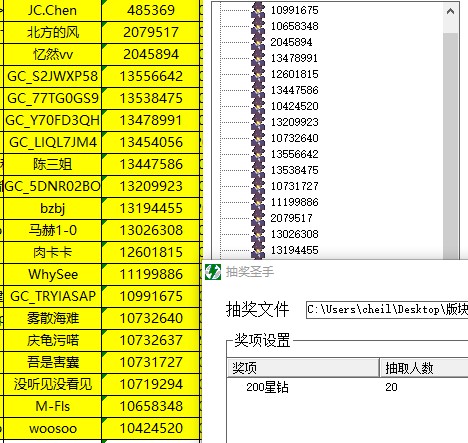Click the 奖项 column header

[x=303, y=368]
